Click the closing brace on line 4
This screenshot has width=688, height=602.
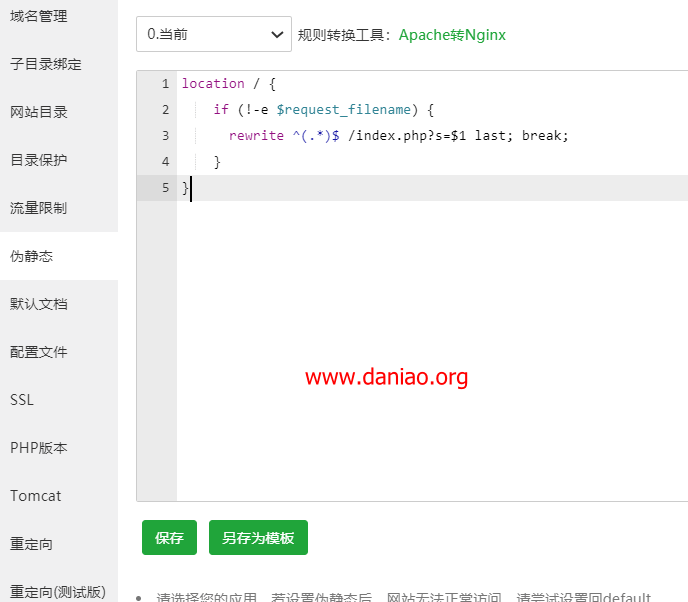click(x=217, y=162)
